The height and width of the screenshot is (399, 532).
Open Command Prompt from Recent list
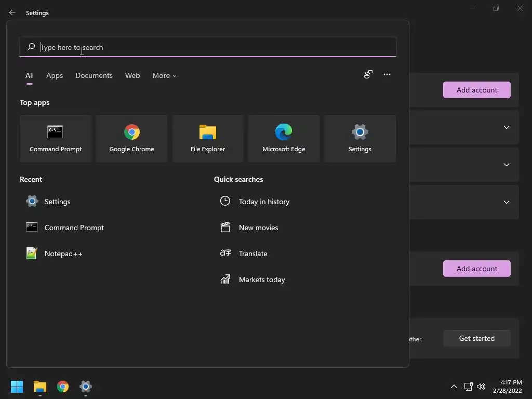tap(65, 228)
